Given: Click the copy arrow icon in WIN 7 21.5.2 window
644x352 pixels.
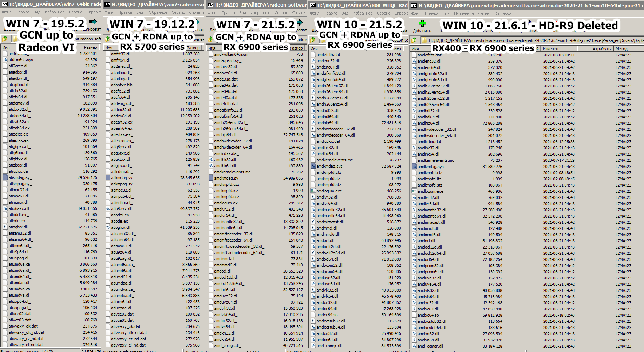Looking at the screenshot, I should tap(300, 23).
